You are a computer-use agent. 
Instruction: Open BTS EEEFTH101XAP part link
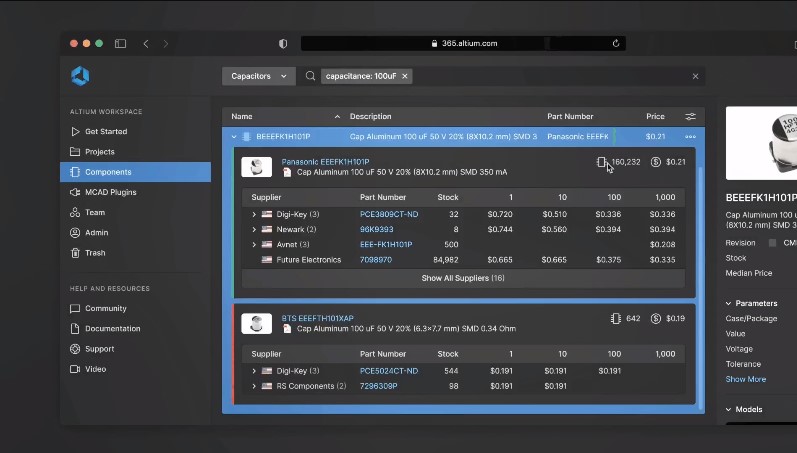tap(318, 319)
